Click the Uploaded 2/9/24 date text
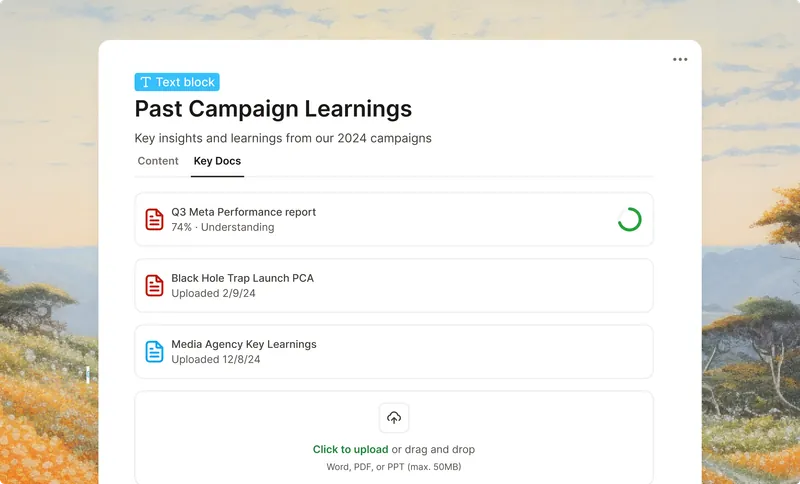Viewport: 800px width, 484px height. (x=213, y=293)
